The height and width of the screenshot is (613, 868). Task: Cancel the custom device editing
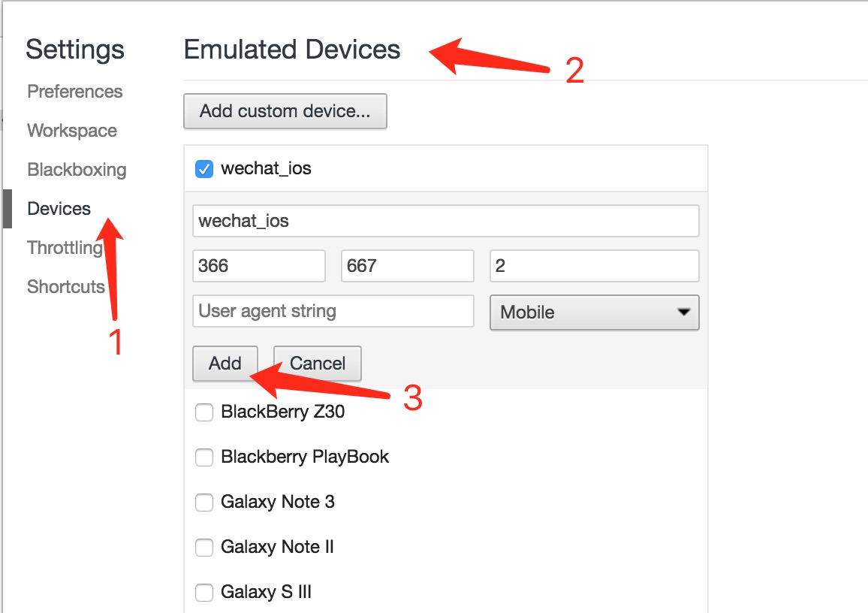[317, 364]
